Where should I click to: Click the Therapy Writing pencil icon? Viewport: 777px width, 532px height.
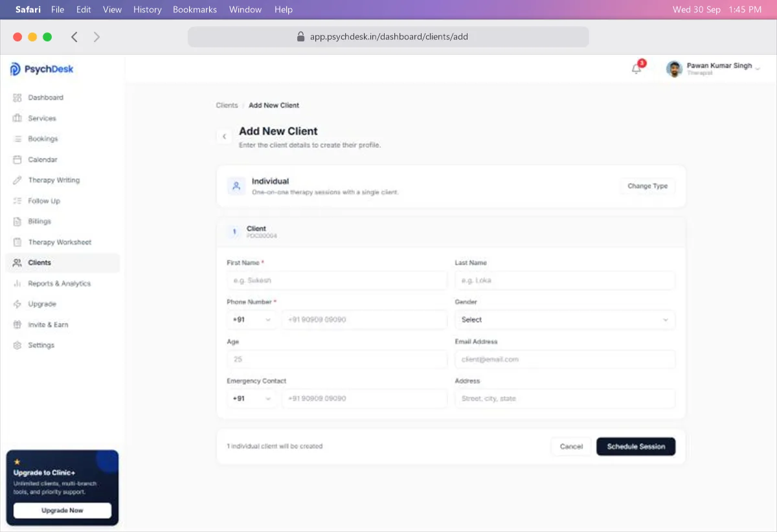click(x=17, y=181)
